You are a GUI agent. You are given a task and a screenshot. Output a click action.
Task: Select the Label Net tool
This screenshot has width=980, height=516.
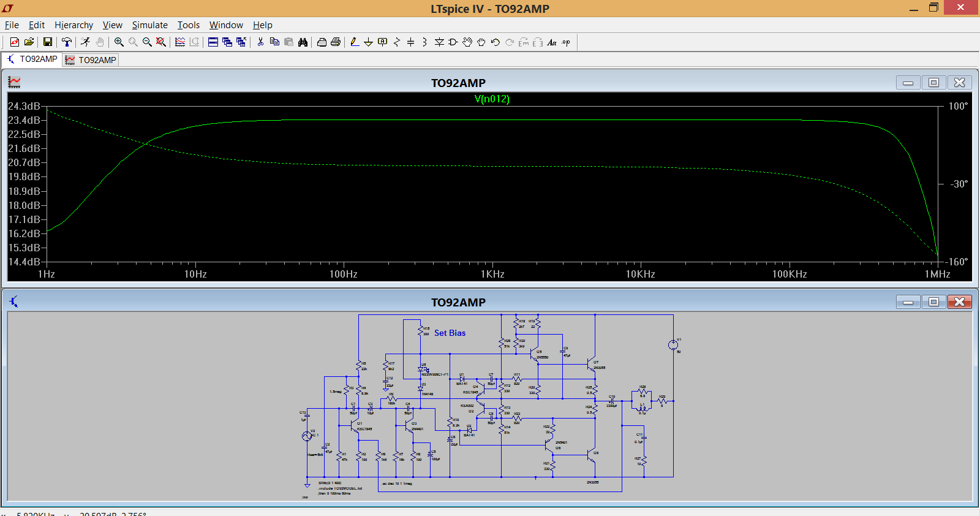(x=383, y=42)
